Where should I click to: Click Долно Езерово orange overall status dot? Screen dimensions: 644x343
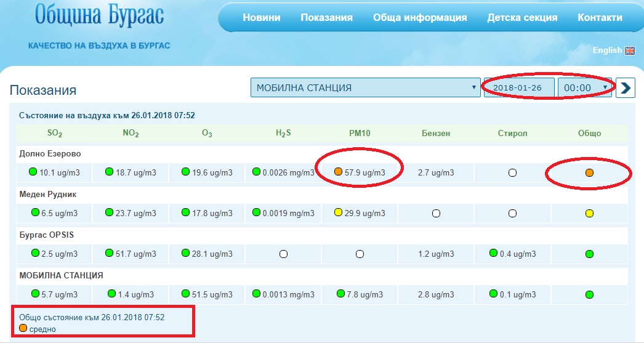click(589, 173)
